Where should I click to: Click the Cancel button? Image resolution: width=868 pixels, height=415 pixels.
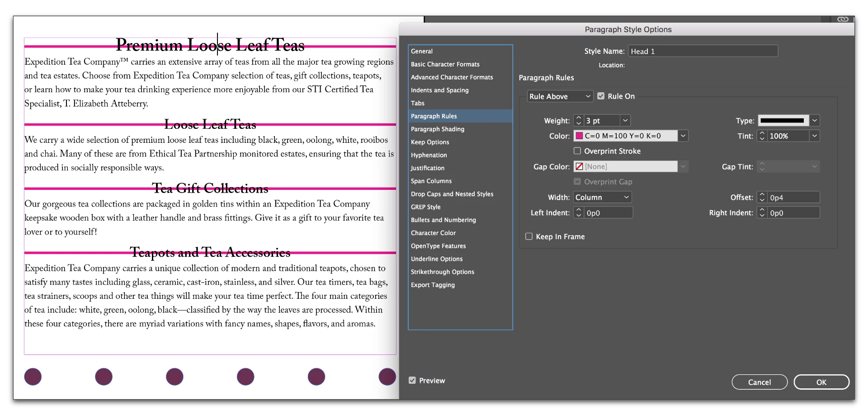[759, 382]
